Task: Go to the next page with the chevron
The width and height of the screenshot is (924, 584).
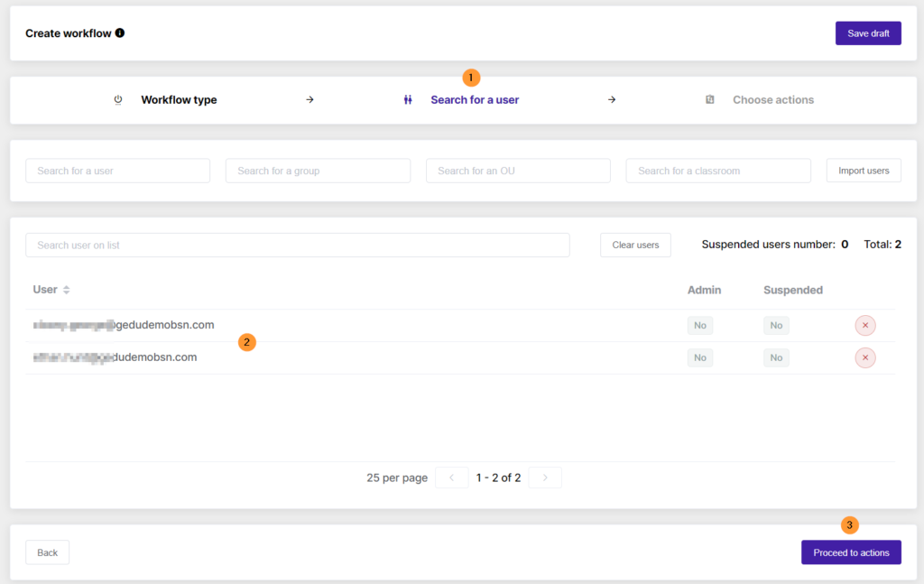Action: [x=544, y=477]
